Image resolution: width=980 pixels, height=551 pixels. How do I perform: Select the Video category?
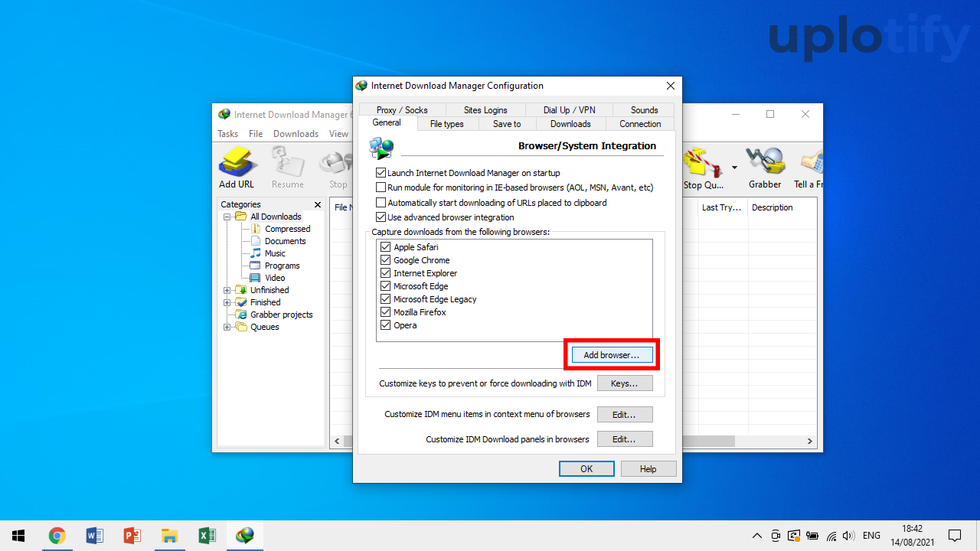(275, 278)
